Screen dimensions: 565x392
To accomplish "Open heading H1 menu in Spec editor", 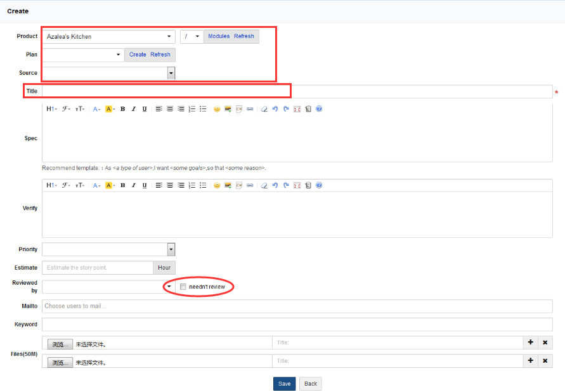I will pos(51,109).
